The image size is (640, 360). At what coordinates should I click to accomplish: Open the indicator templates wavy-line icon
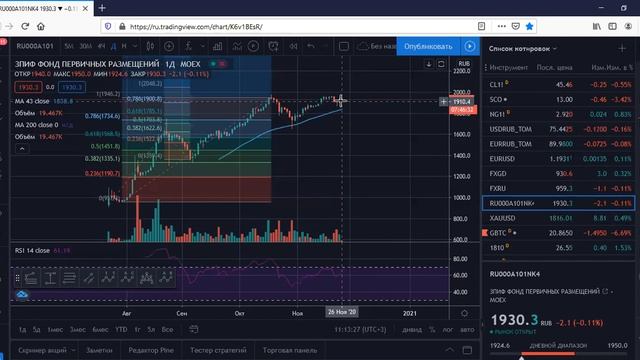(237, 46)
